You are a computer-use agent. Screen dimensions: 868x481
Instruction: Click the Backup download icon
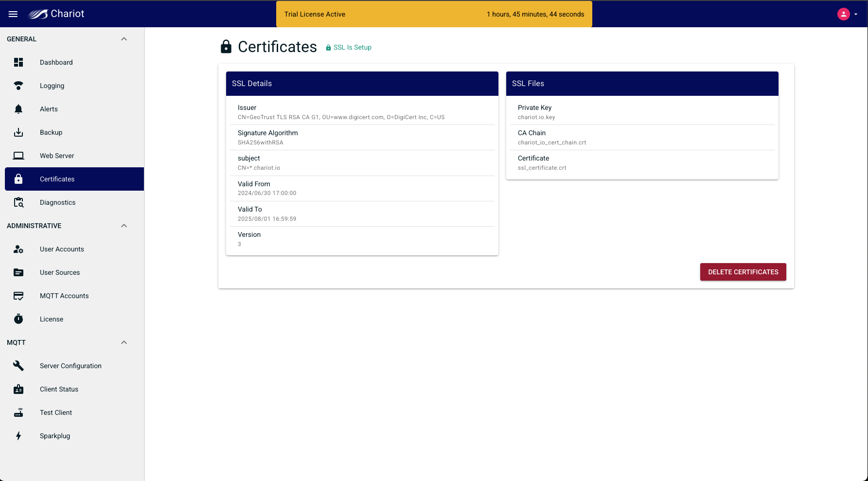[18, 132]
